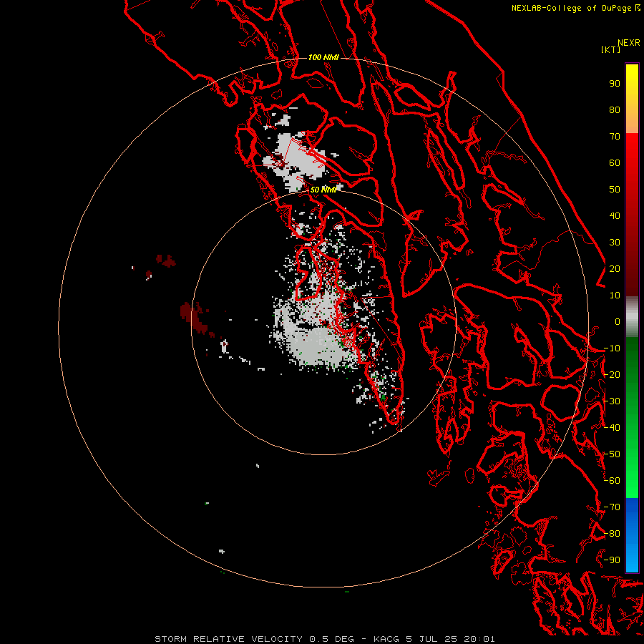Screen dimensions: 644x644
Task: Click the -70 value on velocity scale
Action: [612, 507]
